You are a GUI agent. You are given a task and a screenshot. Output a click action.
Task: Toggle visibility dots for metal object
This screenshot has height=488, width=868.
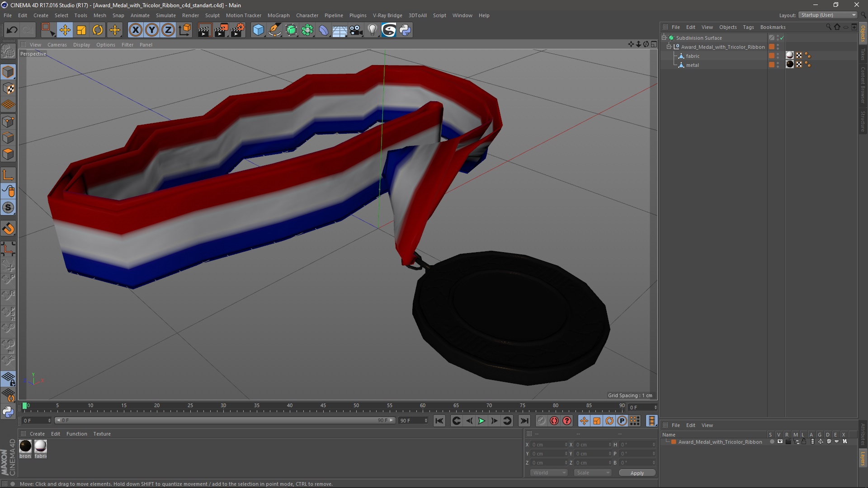coord(778,65)
